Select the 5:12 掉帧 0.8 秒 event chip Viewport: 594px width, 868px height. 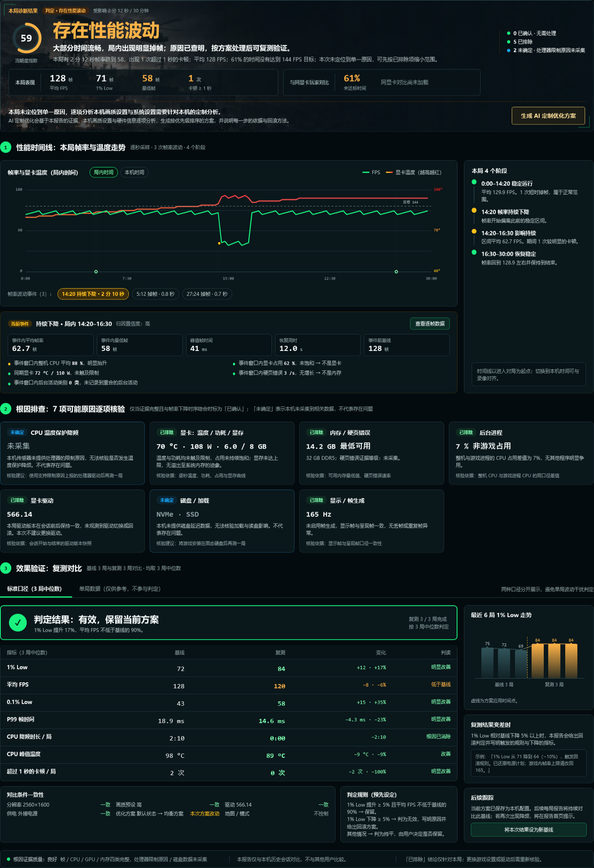coord(156,294)
